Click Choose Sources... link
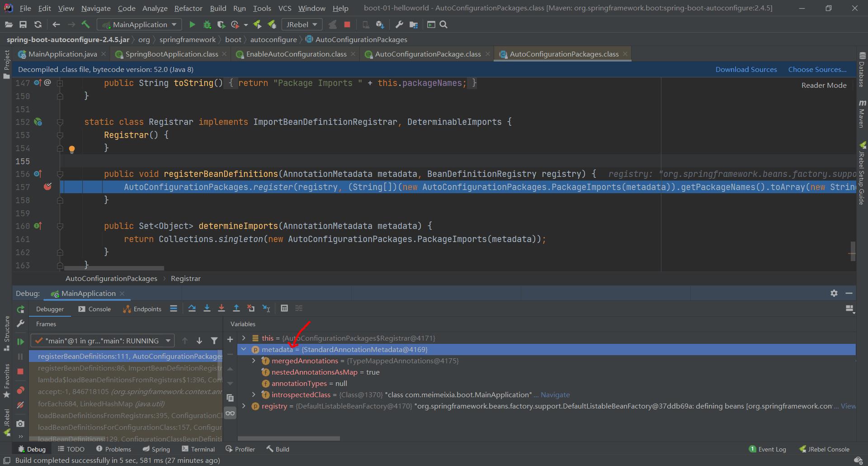Image resolution: width=868 pixels, height=466 pixels. coord(817,69)
